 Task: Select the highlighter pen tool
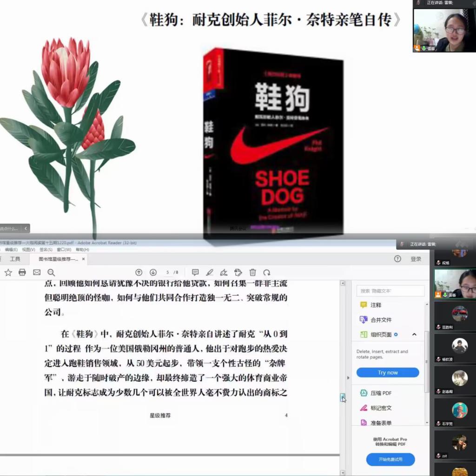point(210,272)
